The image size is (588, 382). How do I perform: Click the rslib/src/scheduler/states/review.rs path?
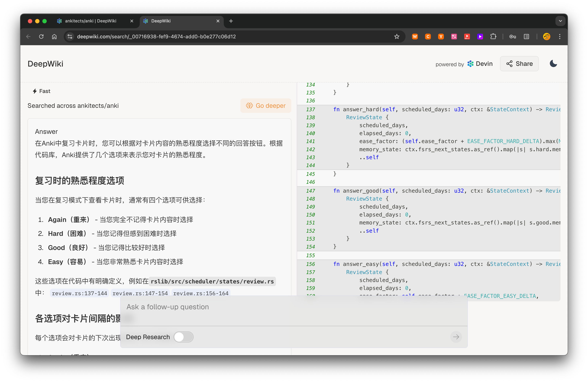point(212,281)
